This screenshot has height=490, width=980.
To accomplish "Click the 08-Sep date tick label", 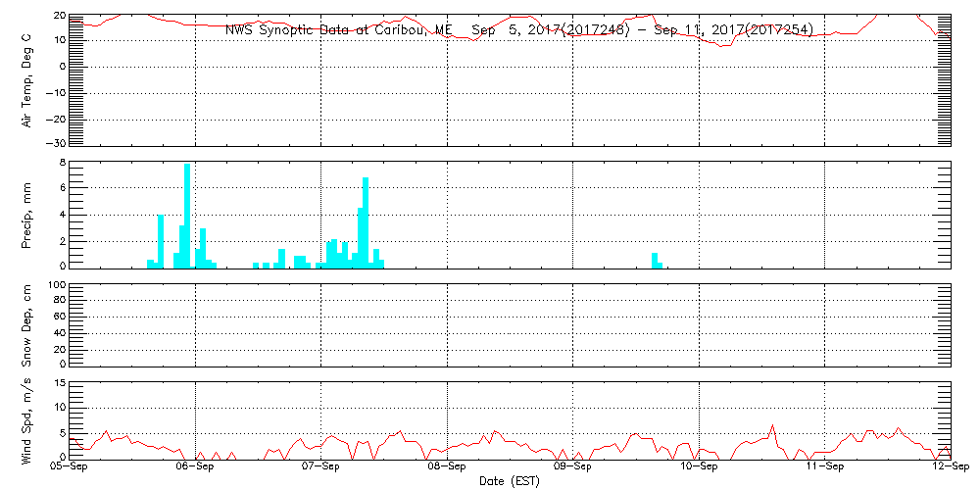I will click(447, 467).
